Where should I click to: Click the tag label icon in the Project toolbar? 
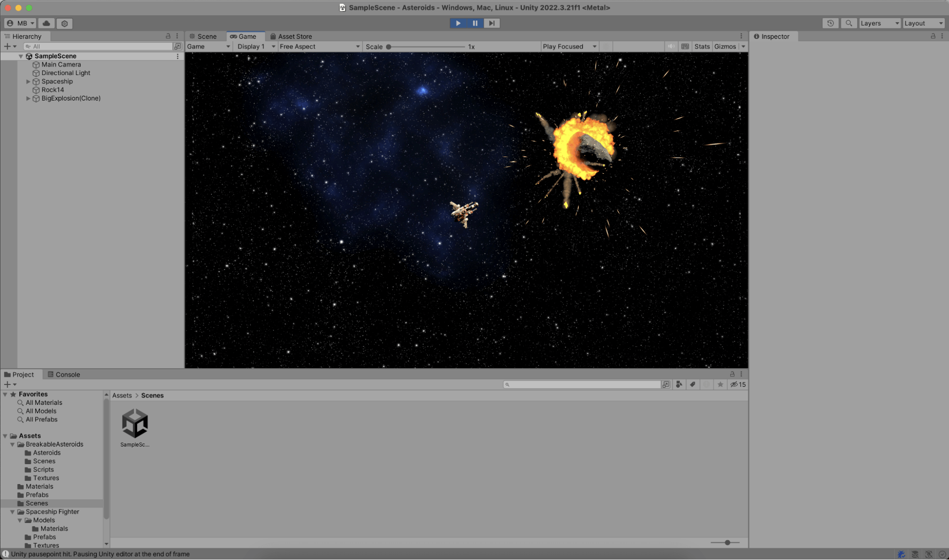[x=693, y=384]
